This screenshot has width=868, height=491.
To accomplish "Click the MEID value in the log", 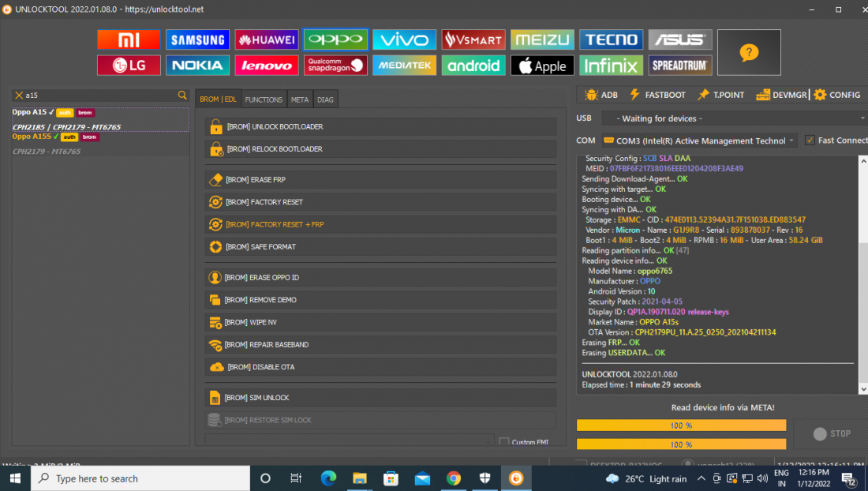I will coord(676,168).
